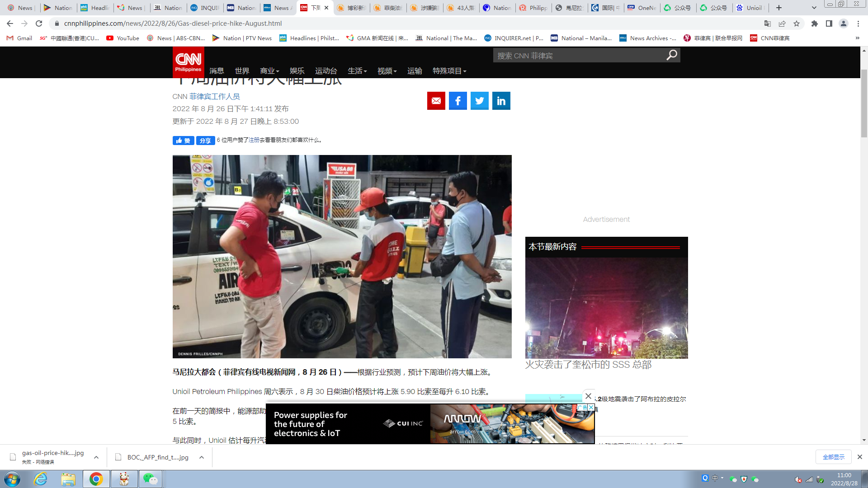The height and width of the screenshot is (488, 868).
Task: Share article via email icon
Action: (x=436, y=101)
